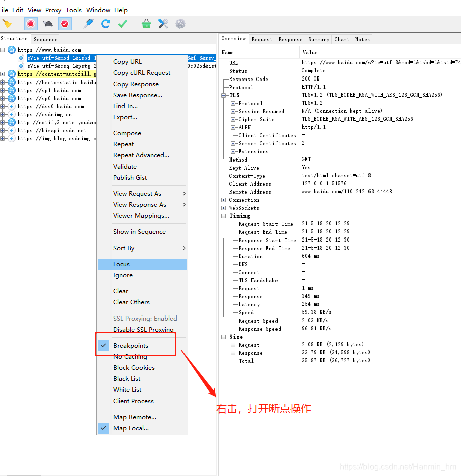
Task: Expand the Cipher Suite row
Action: [233, 119]
